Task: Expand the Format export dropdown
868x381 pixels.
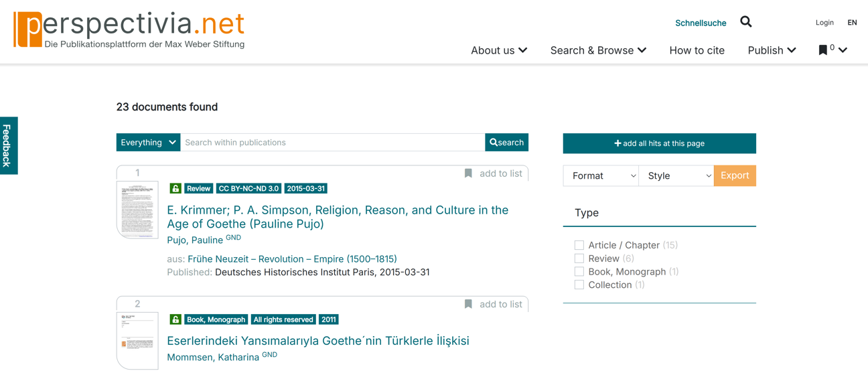Action: pos(601,175)
